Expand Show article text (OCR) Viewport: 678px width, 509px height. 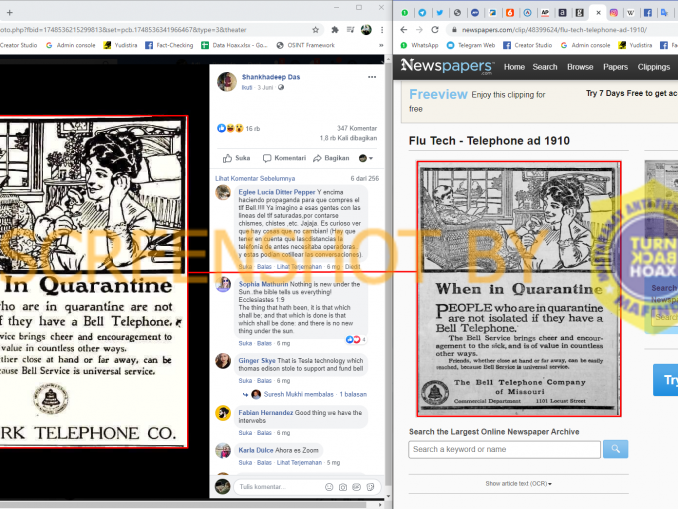(518, 483)
